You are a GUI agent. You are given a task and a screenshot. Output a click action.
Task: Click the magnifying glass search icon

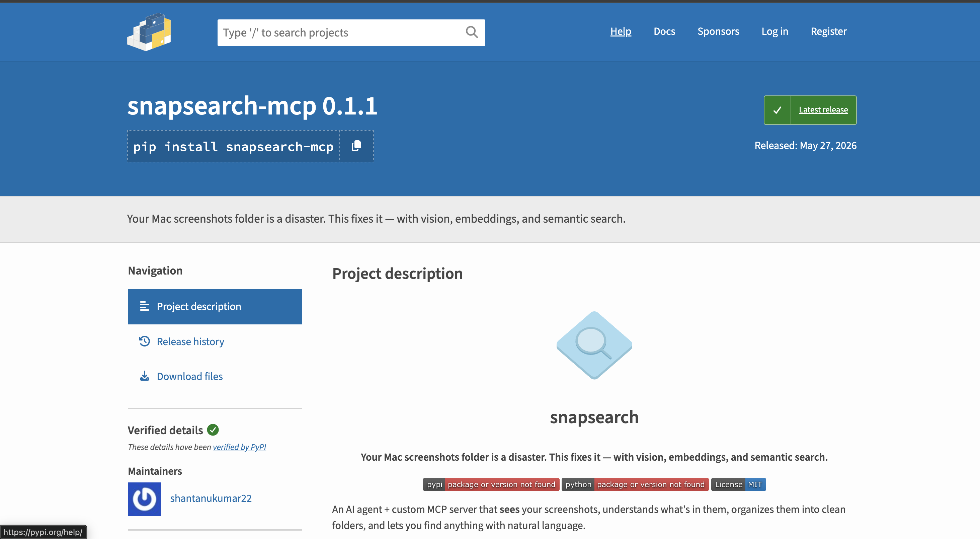coord(471,32)
